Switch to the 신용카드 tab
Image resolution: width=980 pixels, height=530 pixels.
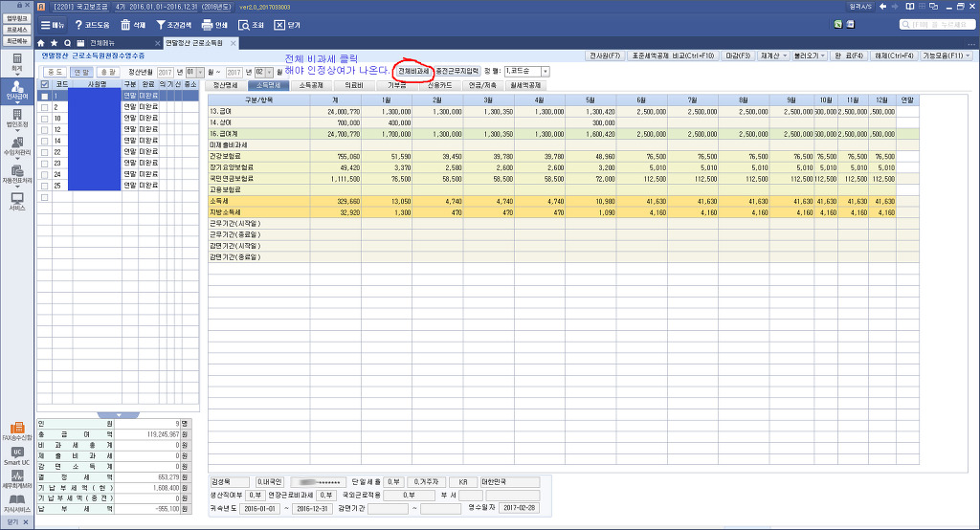pyautogui.click(x=428, y=85)
